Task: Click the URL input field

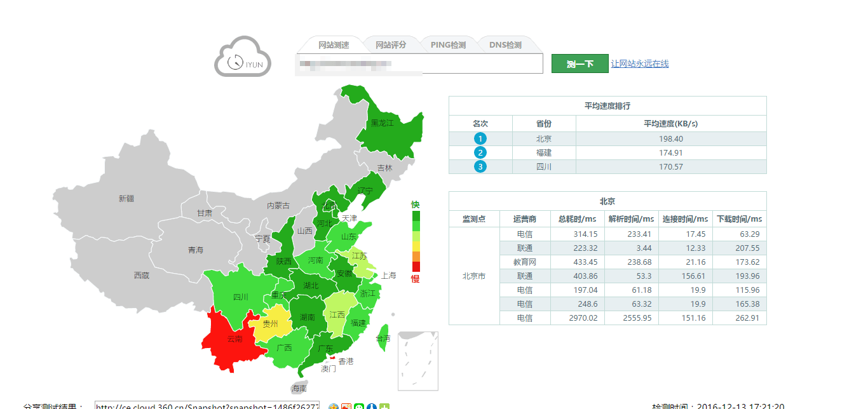Action: [420, 64]
